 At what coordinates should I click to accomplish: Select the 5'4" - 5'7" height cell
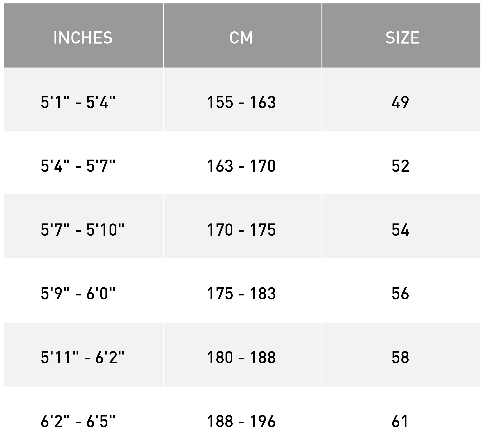click(83, 163)
